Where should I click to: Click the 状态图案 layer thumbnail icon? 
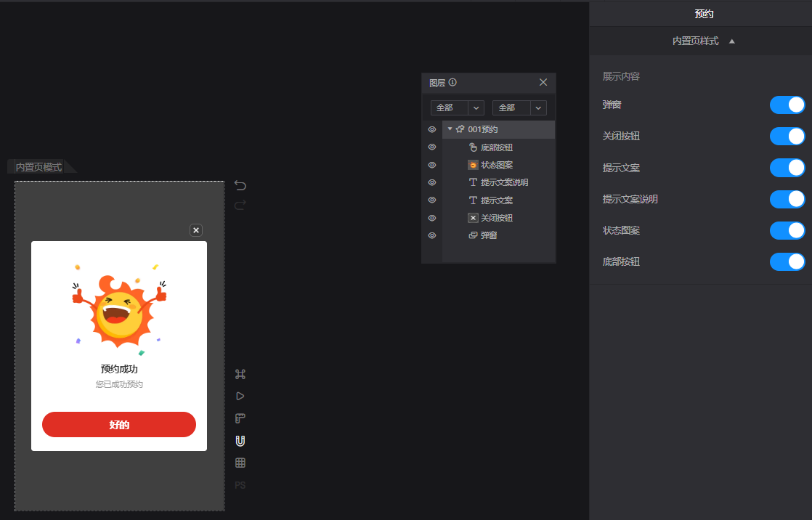tap(473, 165)
